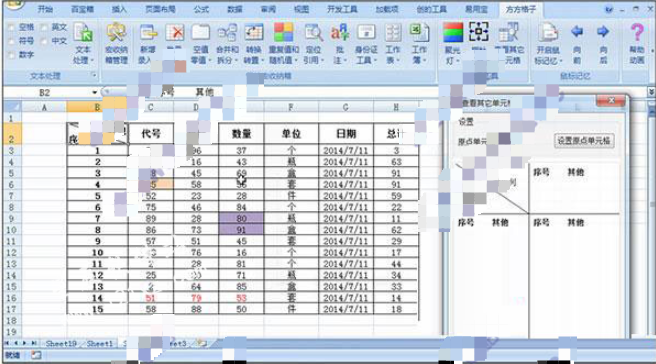The image size is (656, 364).
Task: Switch to the 公式 ribbon tab
Action: pyautogui.click(x=201, y=9)
